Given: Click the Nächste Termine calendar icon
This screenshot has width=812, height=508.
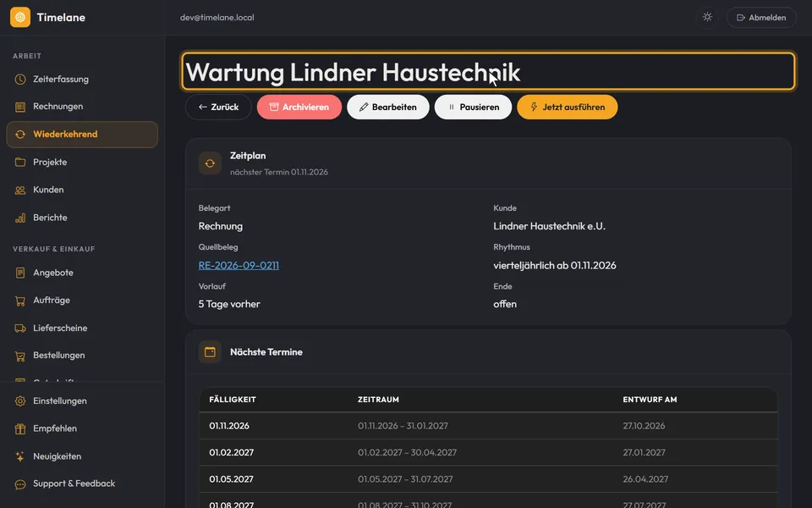Looking at the screenshot, I should (x=210, y=352).
